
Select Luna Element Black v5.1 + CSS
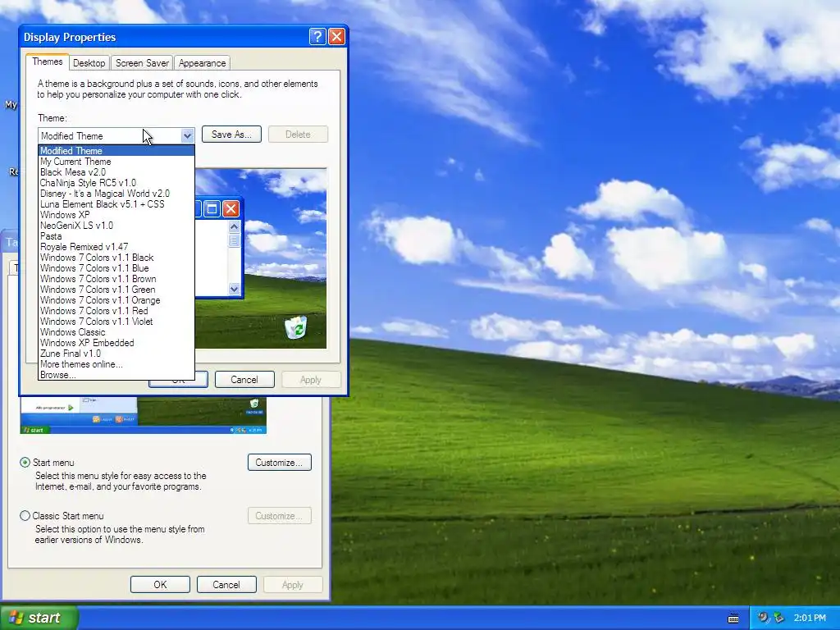[116, 204]
